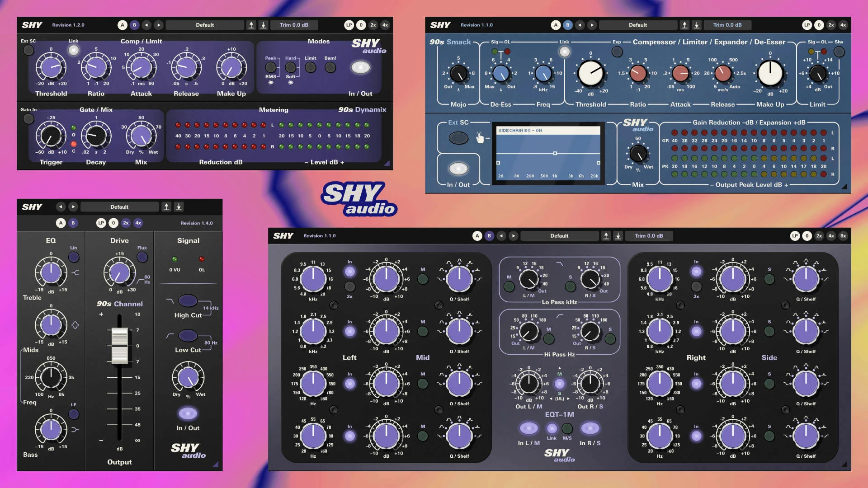
Task: Click the Gate Mix knob in 90s Dynamix
Action: coord(141,135)
